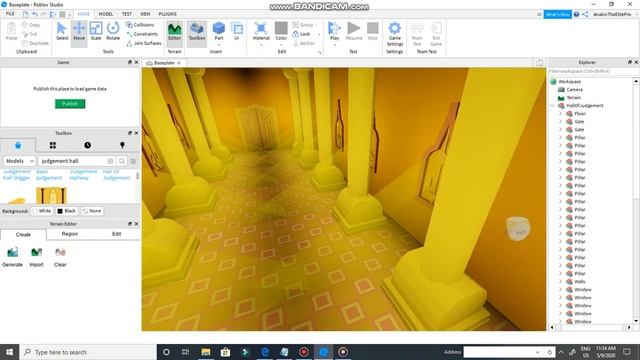Open Toolbox Recent clock tab
This screenshot has width=640, height=360.
(87, 145)
